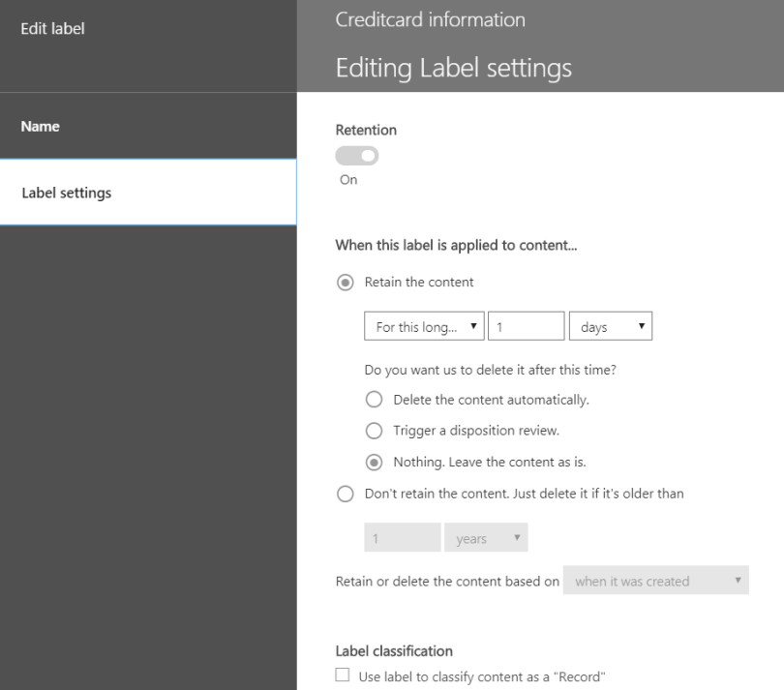The image size is (784, 690).
Task: Click the retention duration number field
Action: pos(526,325)
